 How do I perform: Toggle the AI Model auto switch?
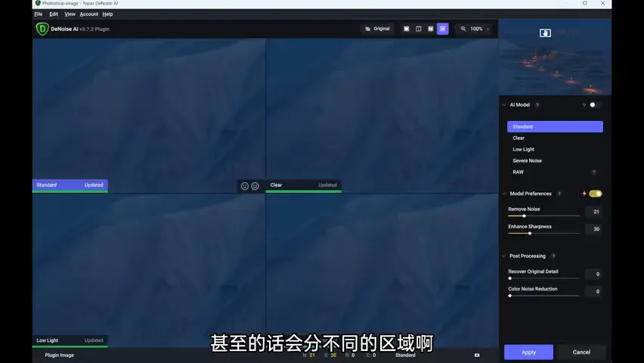[x=595, y=105]
